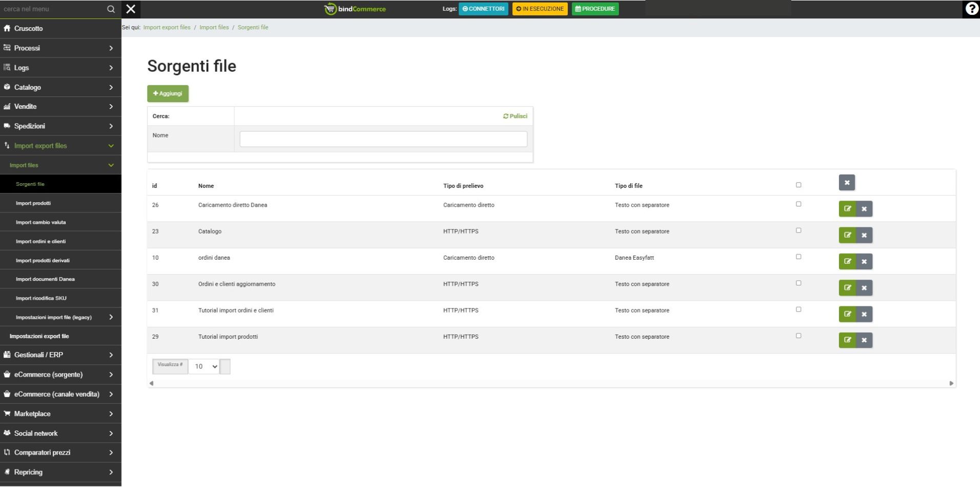Image resolution: width=980 pixels, height=487 pixels.
Task: Edit the Tutorial import prodotti row
Action: tap(847, 340)
